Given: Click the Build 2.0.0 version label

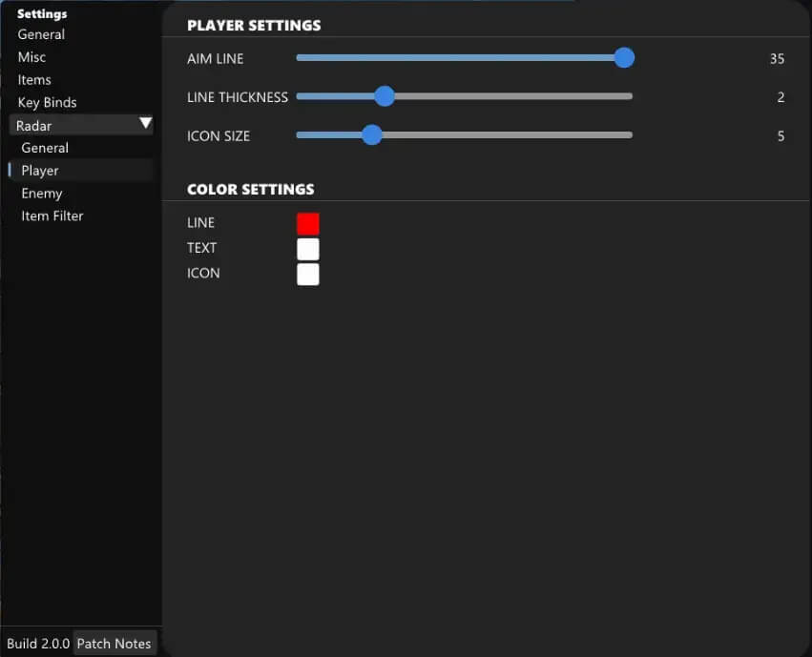Looking at the screenshot, I should tap(38, 644).
